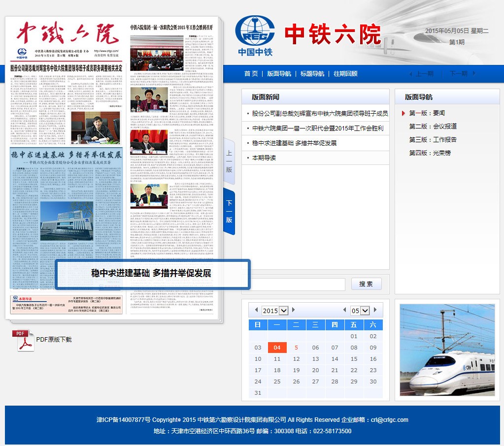Click left arrow beside 上一期
This screenshot has width=504, height=446.
[411, 74]
